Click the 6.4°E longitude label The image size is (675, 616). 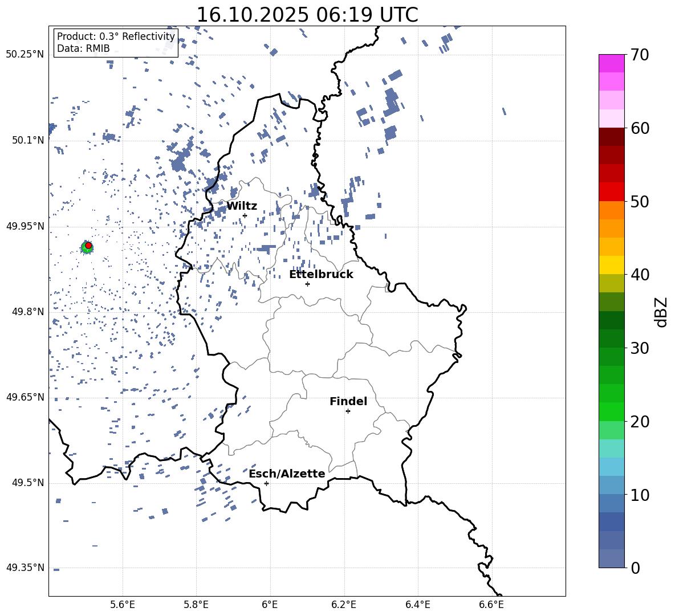pyautogui.click(x=418, y=605)
